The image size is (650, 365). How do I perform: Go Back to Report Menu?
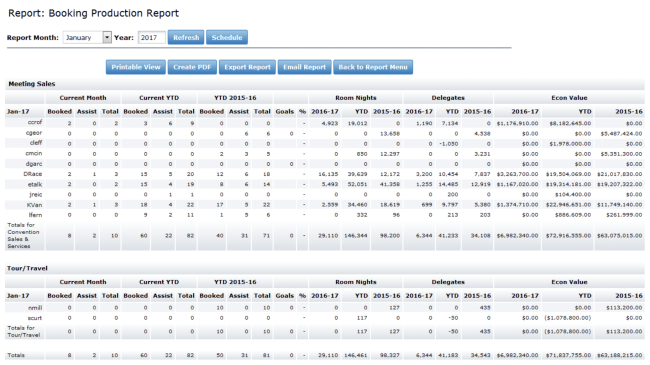[x=373, y=67]
